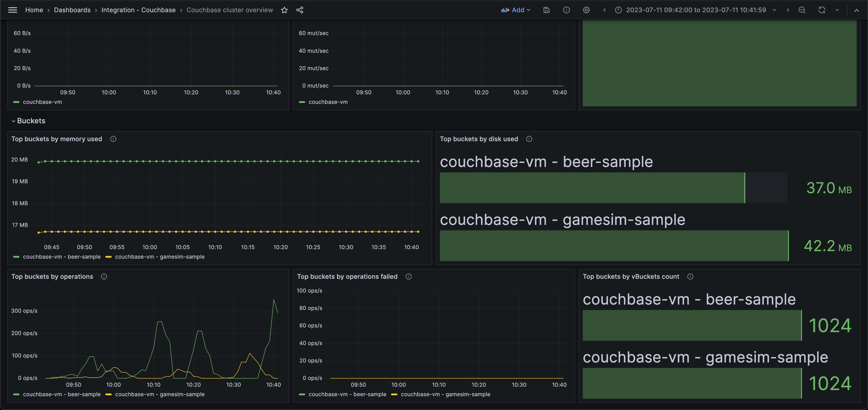Open Integration - Couchbase breadcrumb folder
868x410 pixels.
(x=138, y=10)
